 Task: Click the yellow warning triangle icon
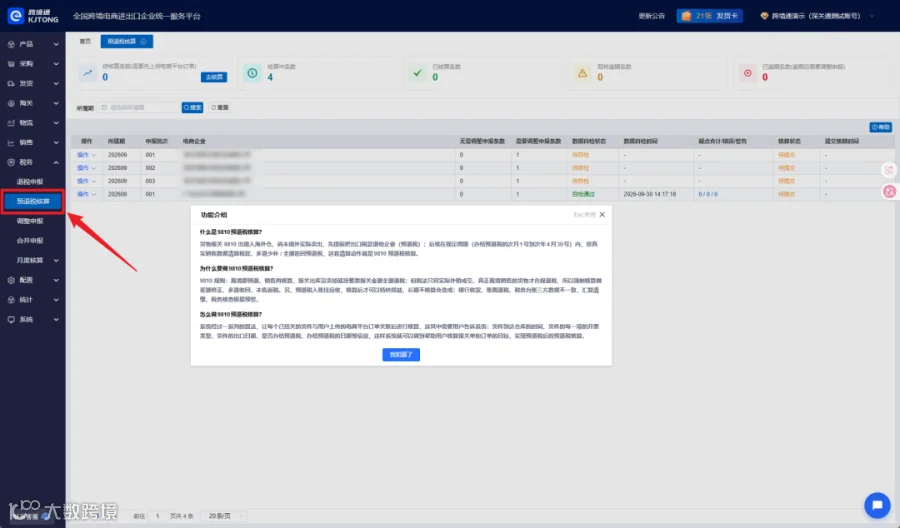click(582, 73)
